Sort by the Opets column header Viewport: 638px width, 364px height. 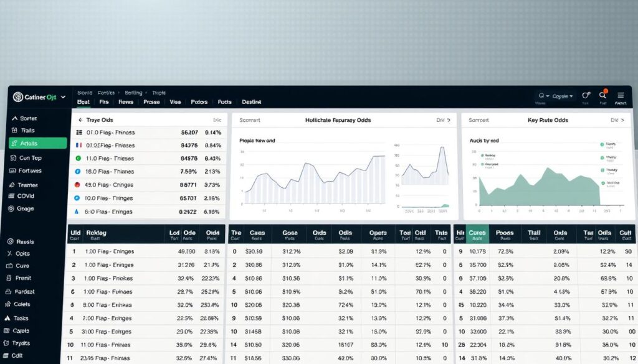(x=378, y=233)
